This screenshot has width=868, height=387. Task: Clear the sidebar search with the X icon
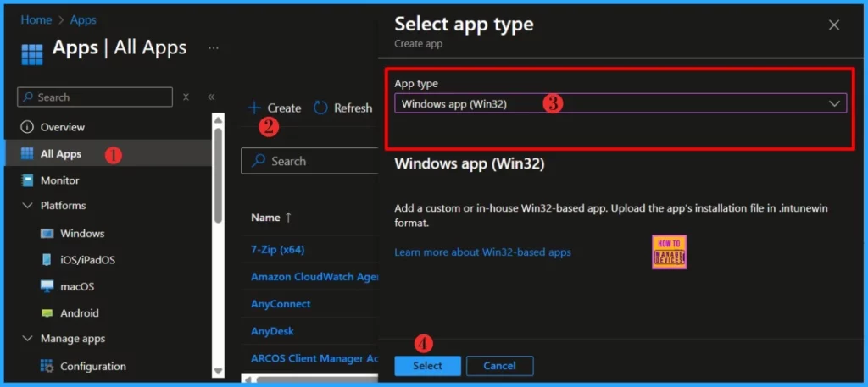pyautogui.click(x=186, y=97)
